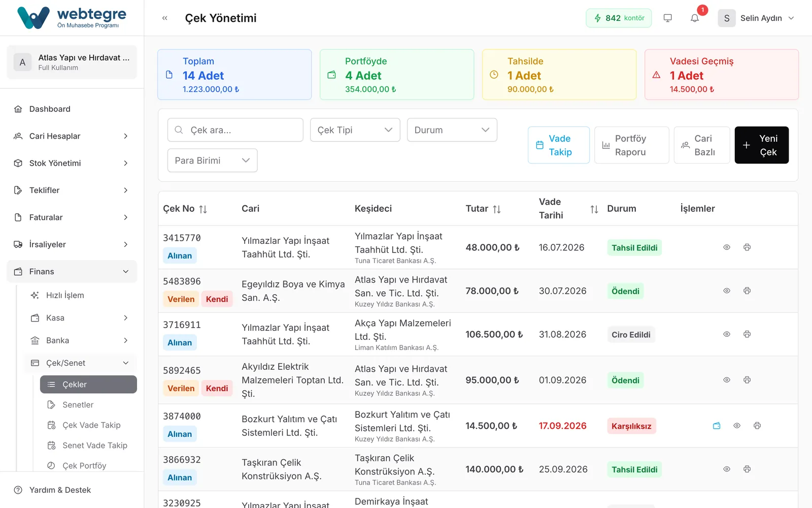View details of check 5483896

727,291
